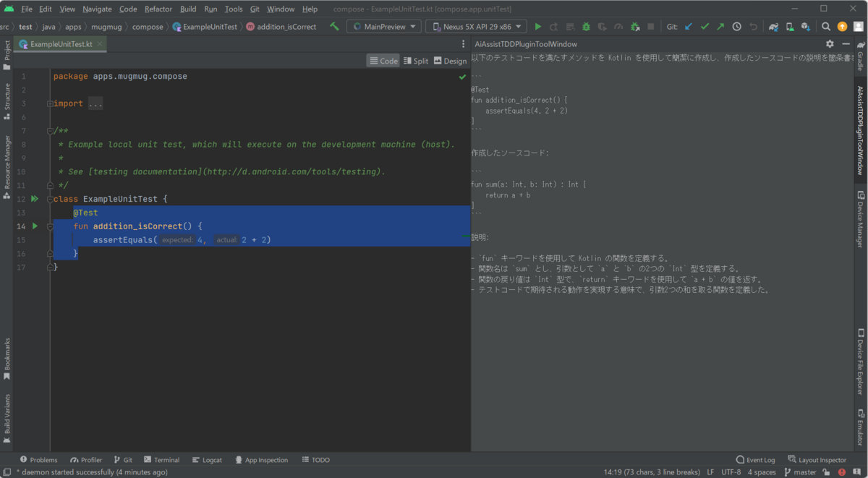
Task: Open the Build menu
Action: click(188, 9)
